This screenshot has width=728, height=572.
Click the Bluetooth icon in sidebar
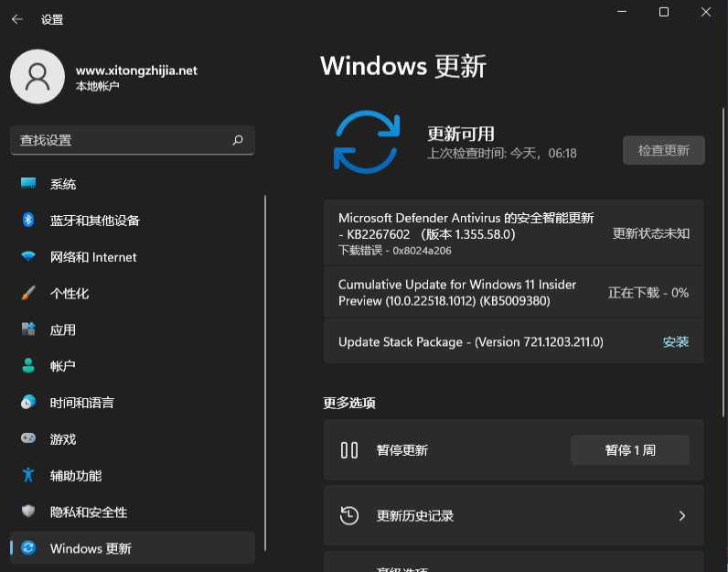pos(28,220)
